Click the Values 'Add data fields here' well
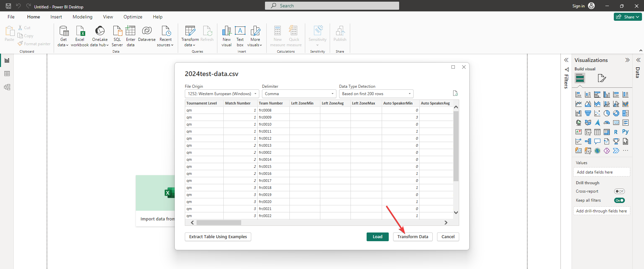 coord(602,172)
